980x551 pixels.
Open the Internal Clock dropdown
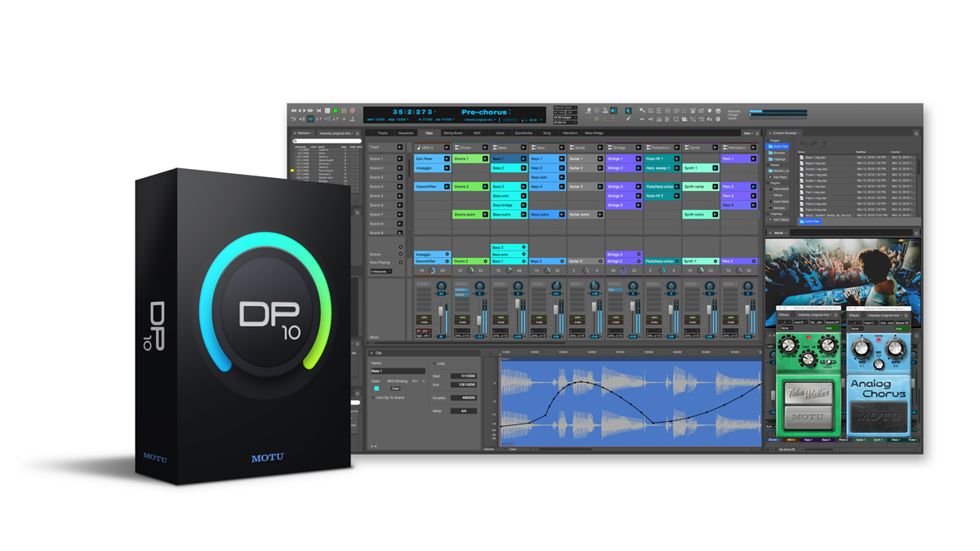coord(565,107)
